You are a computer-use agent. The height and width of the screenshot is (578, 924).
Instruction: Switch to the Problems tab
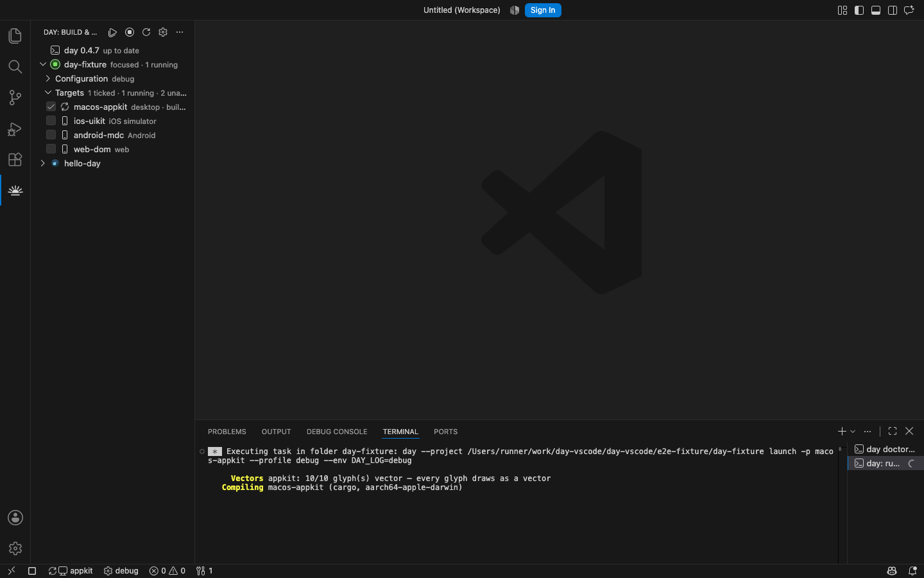point(227,432)
